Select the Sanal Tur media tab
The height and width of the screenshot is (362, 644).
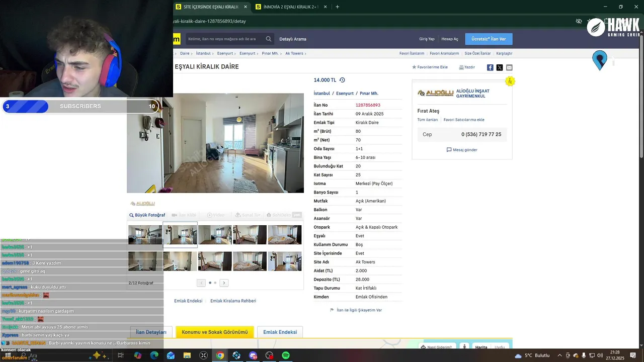(248, 215)
